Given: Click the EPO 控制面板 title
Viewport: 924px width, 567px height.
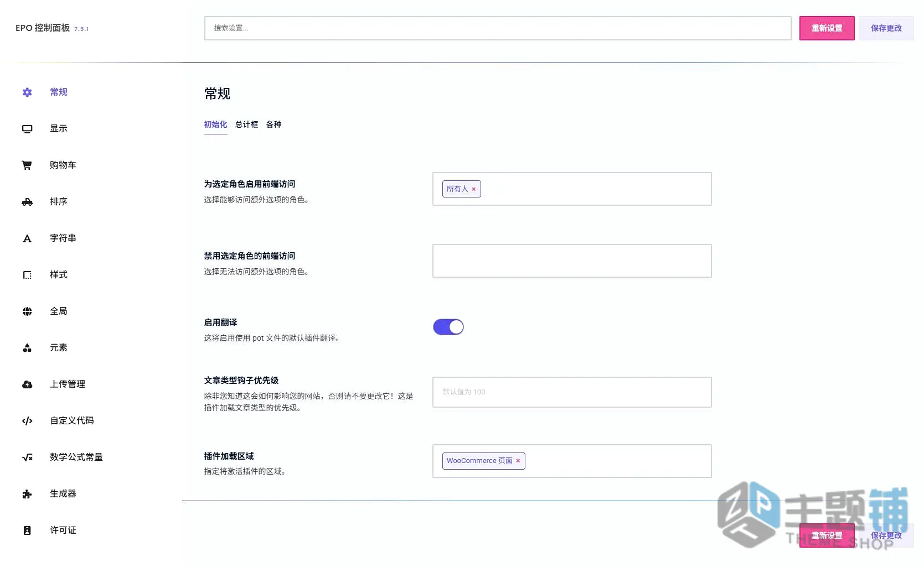Looking at the screenshot, I should 43,28.
